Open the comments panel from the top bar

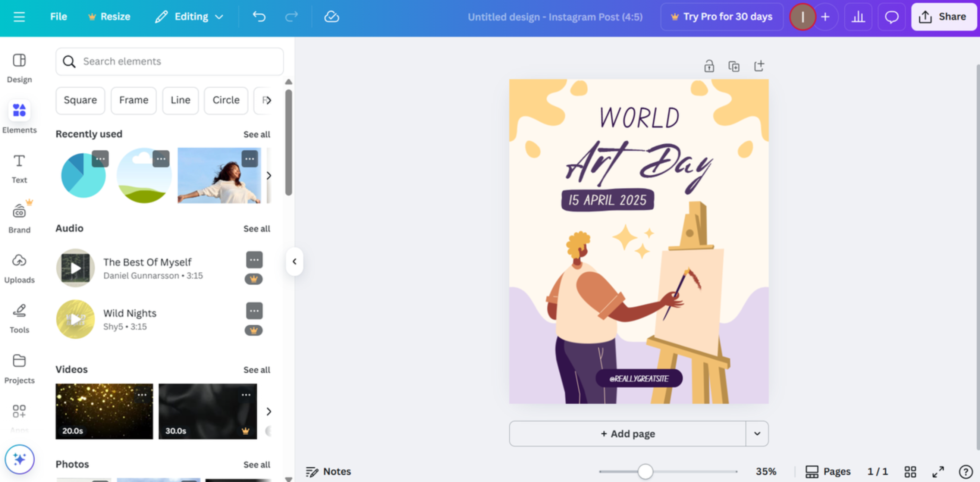[891, 16]
